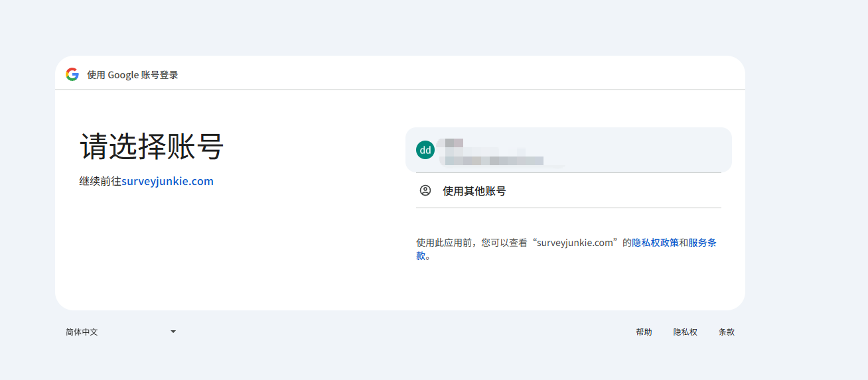The image size is (868, 380).
Task: Click 条款 in the footer
Action: 726,332
